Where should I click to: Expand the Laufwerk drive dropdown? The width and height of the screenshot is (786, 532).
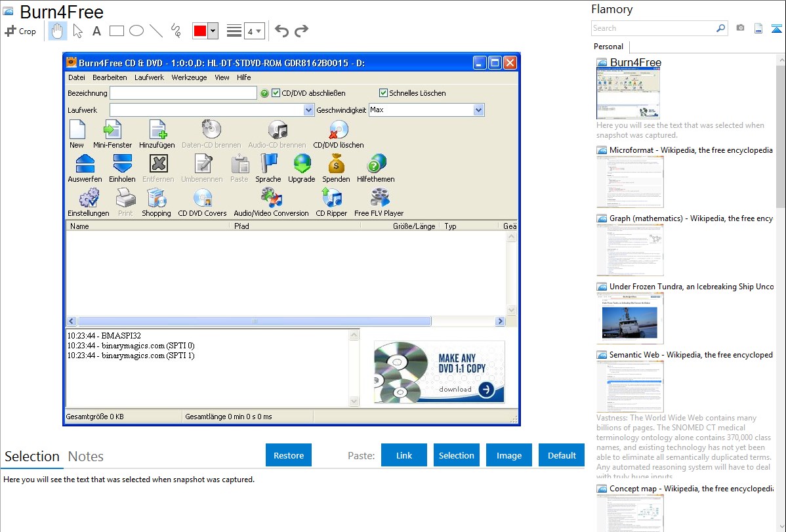coord(309,110)
